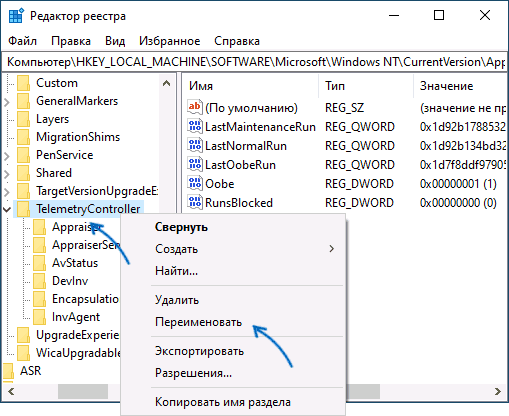This screenshot has height=416, width=509.
Task: Click the Custom folder icon
Action: pyautogui.click(x=24, y=83)
